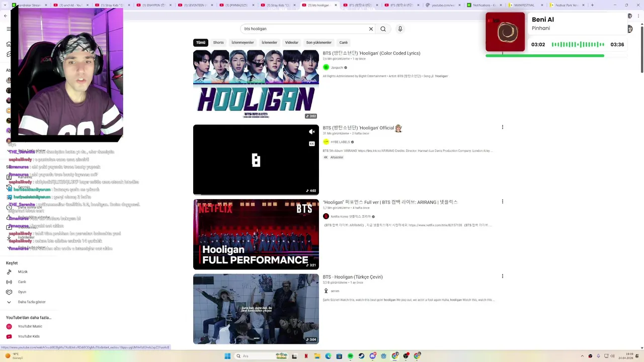Open Microsoft Store from the taskbar
This screenshot has height=362, width=644.
[x=339, y=356]
